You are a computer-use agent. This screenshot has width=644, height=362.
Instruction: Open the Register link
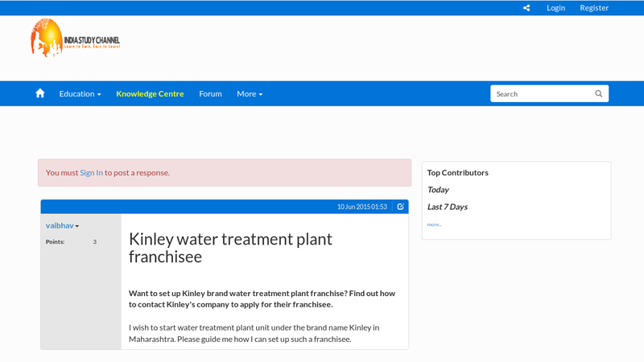[x=594, y=8]
